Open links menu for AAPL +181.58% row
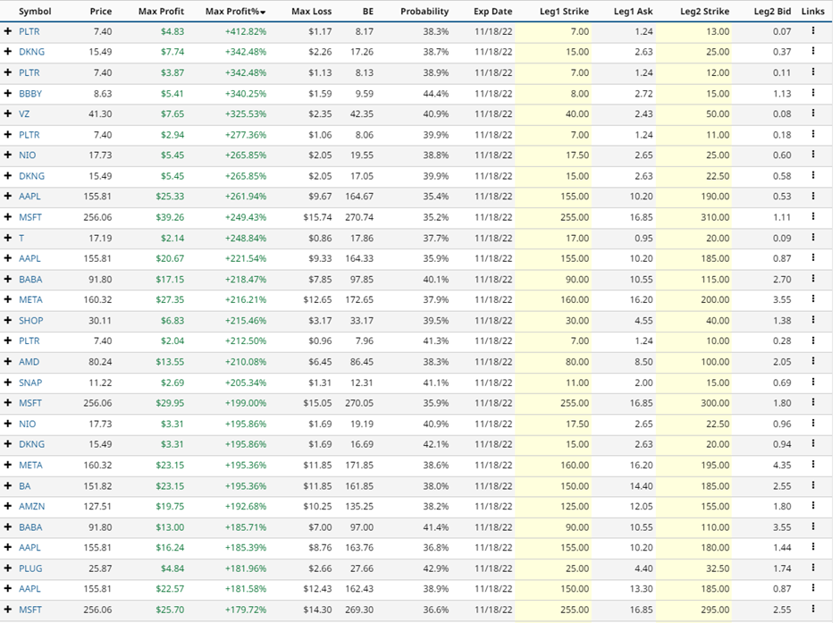Image resolution: width=840 pixels, height=623 pixels. 812,589
